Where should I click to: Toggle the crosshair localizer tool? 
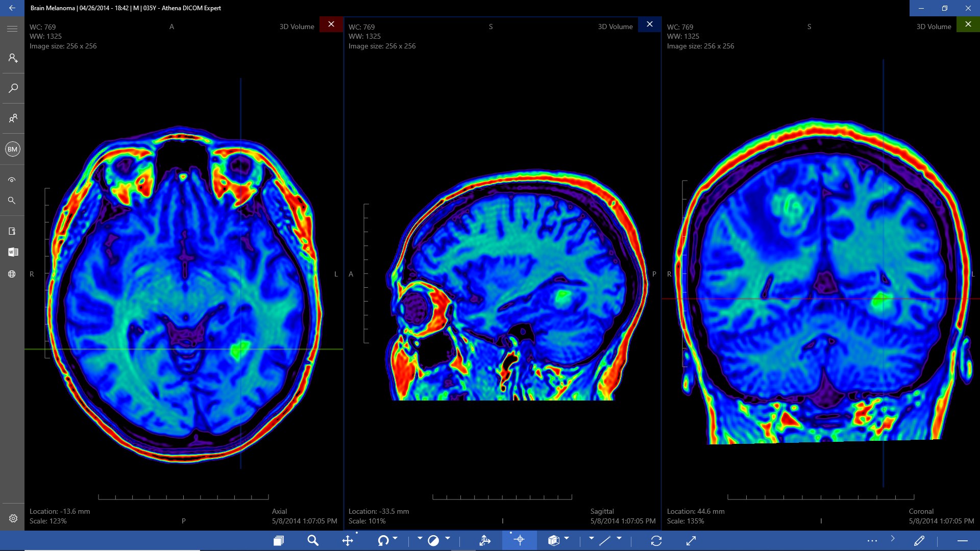(x=520, y=540)
